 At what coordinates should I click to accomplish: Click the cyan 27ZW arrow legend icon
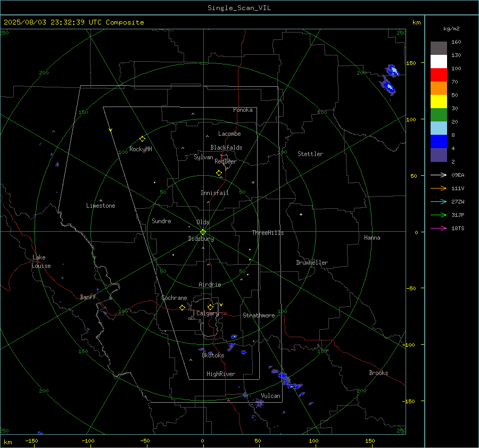(x=439, y=201)
